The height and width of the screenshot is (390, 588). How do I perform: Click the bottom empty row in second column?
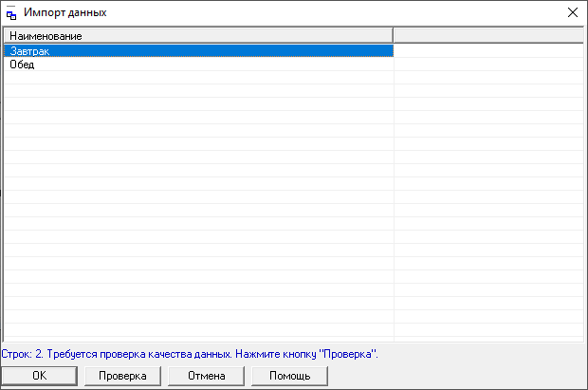click(487, 335)
